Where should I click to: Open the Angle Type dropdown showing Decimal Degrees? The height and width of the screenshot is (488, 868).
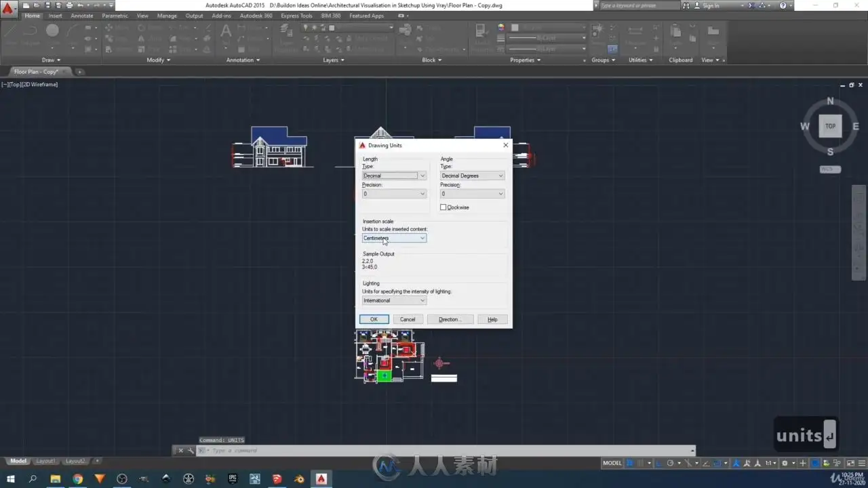click(473, 176)
